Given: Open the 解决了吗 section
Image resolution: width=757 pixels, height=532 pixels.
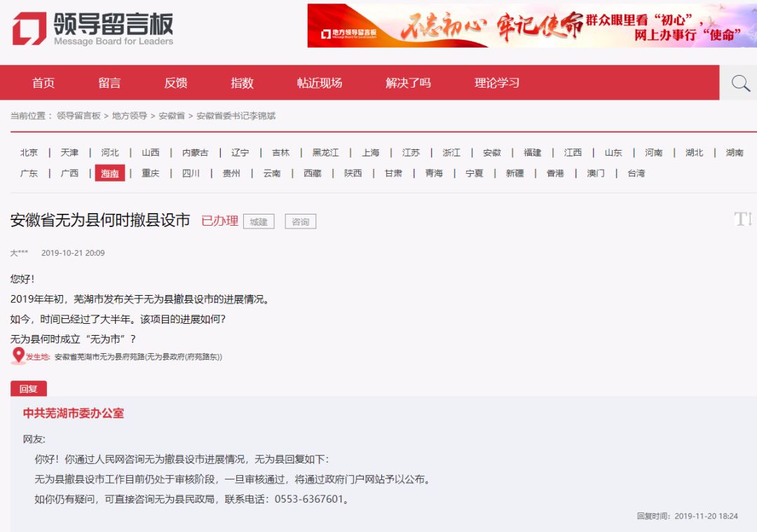Looking at the screenshot, I should click(407, 82).
